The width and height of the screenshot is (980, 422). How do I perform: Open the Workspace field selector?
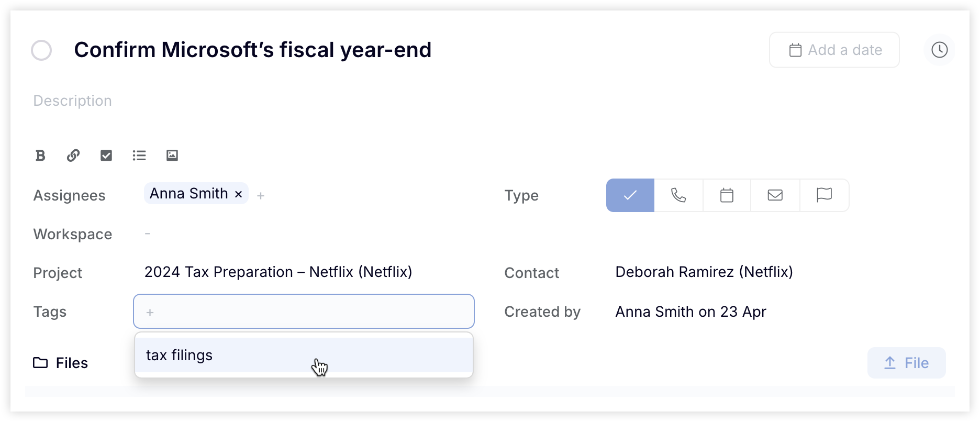pyautogui.click(x=148, y=234)
